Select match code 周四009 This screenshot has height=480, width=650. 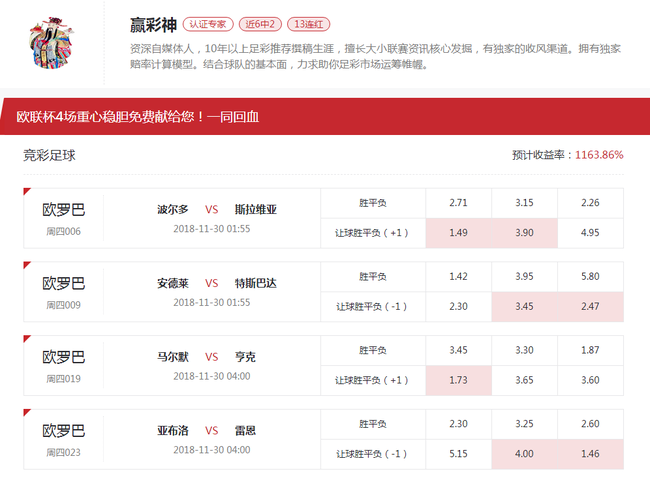click(63, 305)
